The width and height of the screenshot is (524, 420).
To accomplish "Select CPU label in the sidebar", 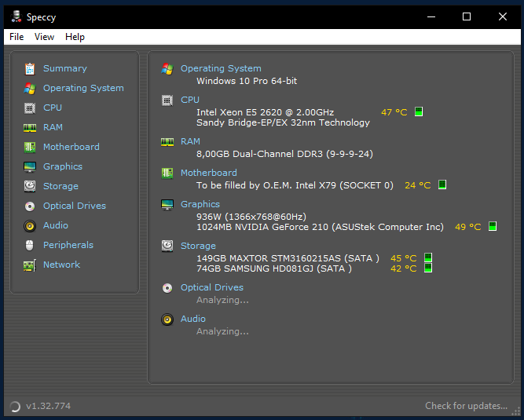I will pyautogui.click(x=53, y=108).
